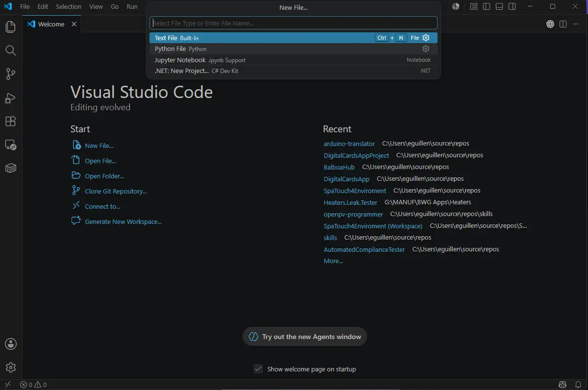The width and height of the screenshot is (588, 390).
Task: Open editor More Actions ellipsis
Action: point(576,24)
